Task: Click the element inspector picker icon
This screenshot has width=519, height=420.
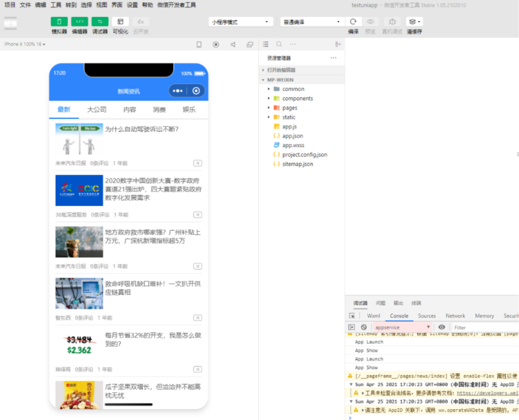Action: (352, 316)
